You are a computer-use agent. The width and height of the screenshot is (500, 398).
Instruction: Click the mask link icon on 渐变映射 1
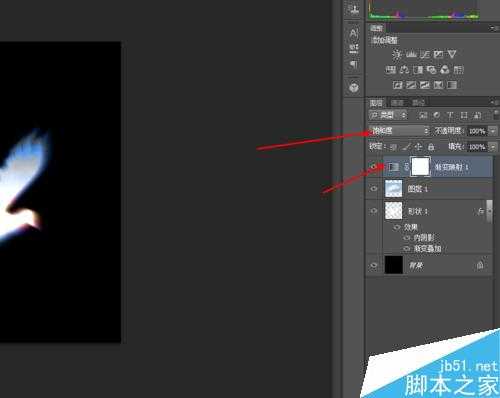(406, 167)
